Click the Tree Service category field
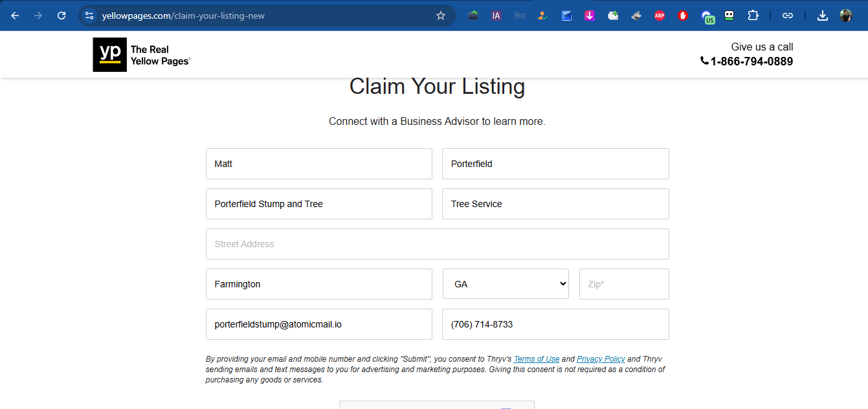The width and height of the screenshot is (868, 409). click(555, 204)
